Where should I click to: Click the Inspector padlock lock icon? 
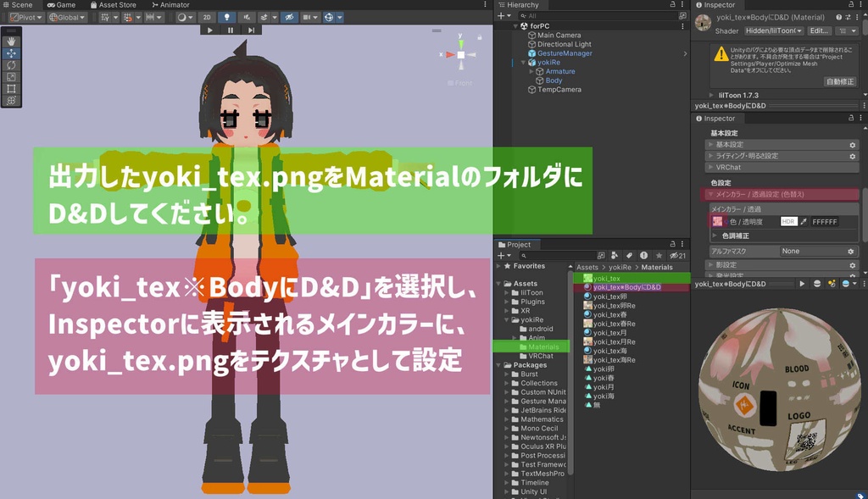pyautogui.click(x=851, y=5)
